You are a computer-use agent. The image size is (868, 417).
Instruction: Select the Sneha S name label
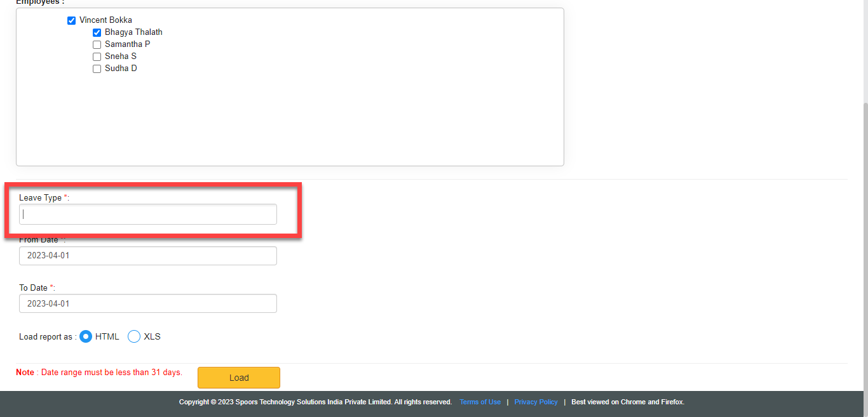[121, 56]
